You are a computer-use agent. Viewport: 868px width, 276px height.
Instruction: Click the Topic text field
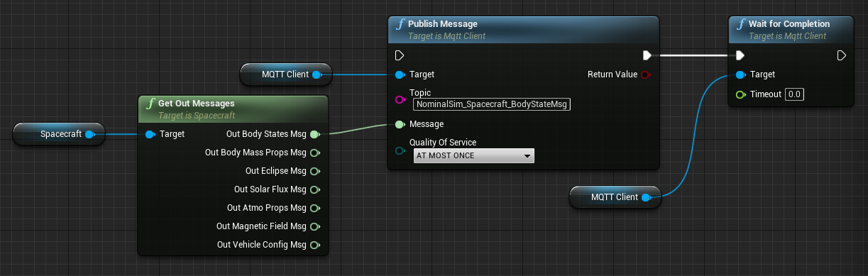[493, 104]
